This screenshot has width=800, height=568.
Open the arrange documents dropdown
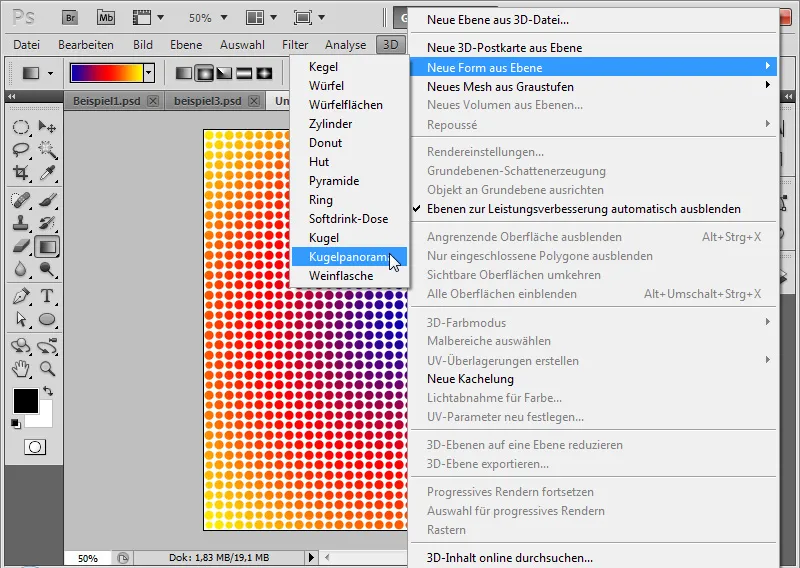pos(273,18)
